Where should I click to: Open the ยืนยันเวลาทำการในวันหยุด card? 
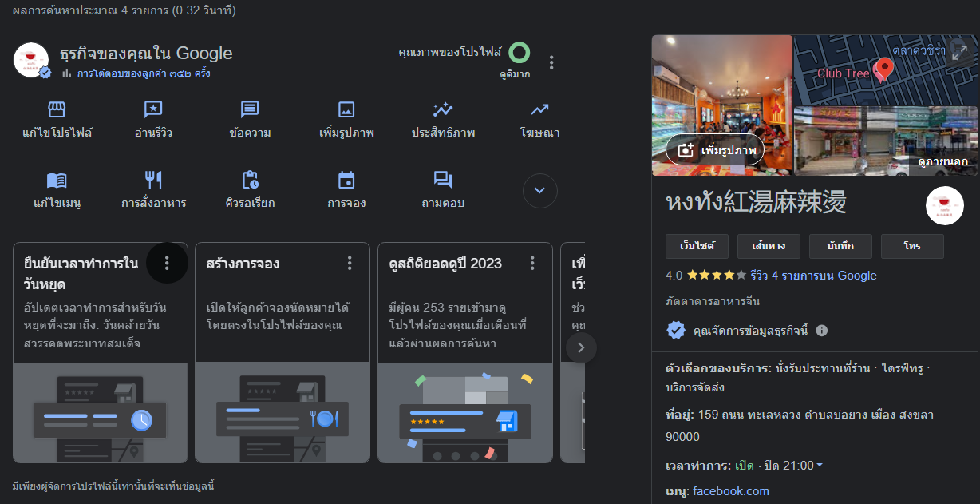coord(101,352)
